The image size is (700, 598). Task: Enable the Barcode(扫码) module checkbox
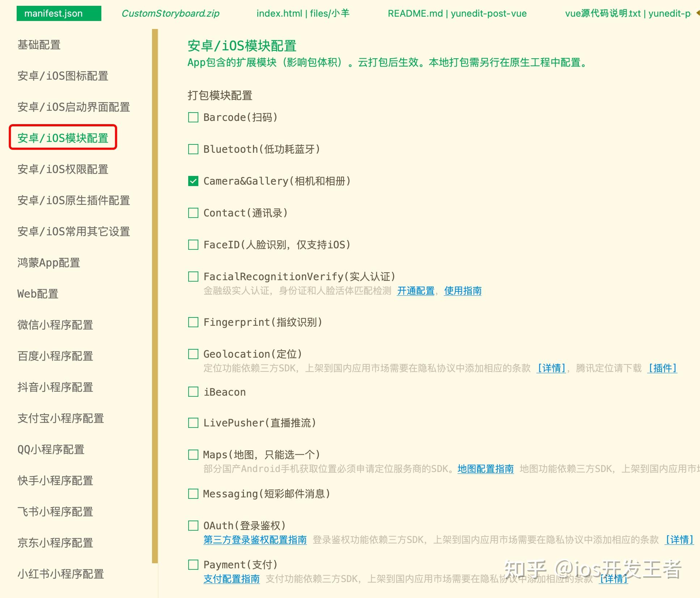coord(193,117)
